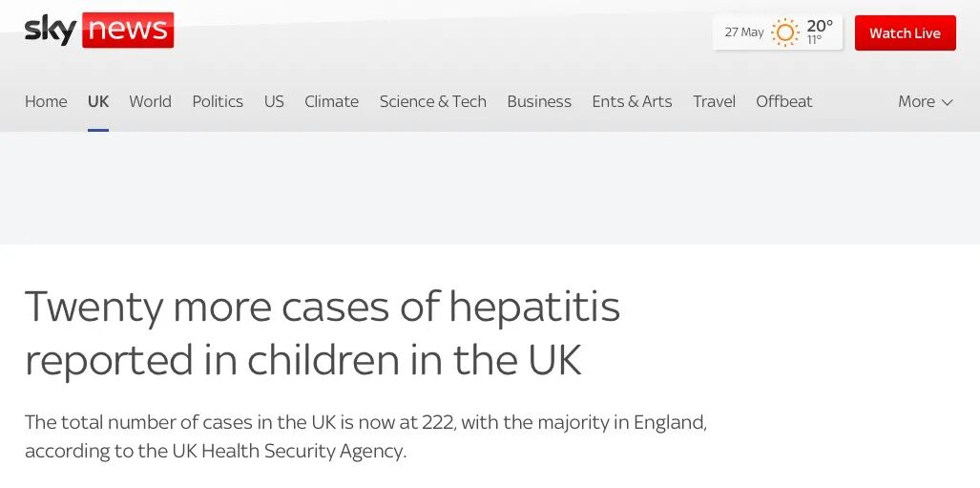Screen dimensions: 980x488
Task: Open the Offbeat news section
Action: [783, 101]
